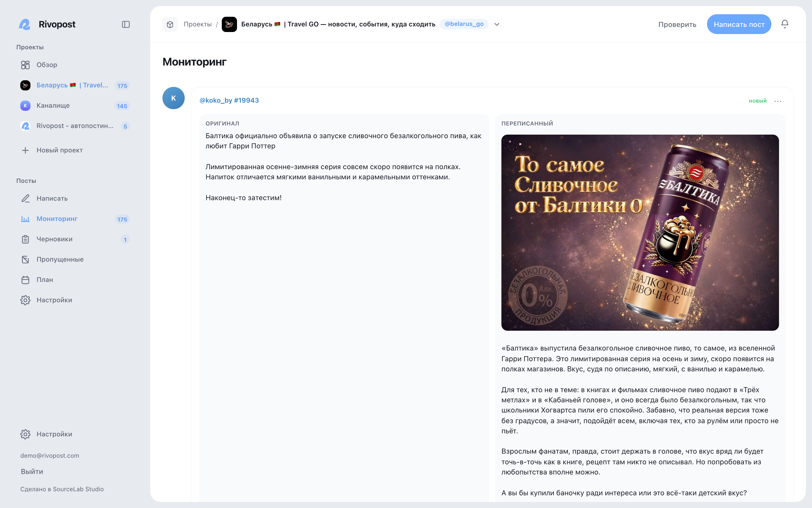Click Выйти to log out
Image resolution: width=812 pixels, height=508 pixels.
(32, 471)
